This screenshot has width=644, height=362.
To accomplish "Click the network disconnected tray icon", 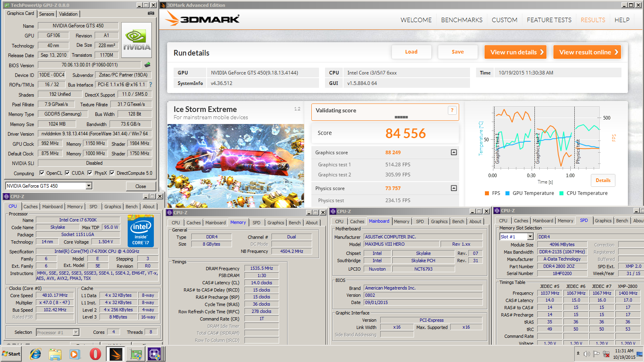I will click(606, 354).
